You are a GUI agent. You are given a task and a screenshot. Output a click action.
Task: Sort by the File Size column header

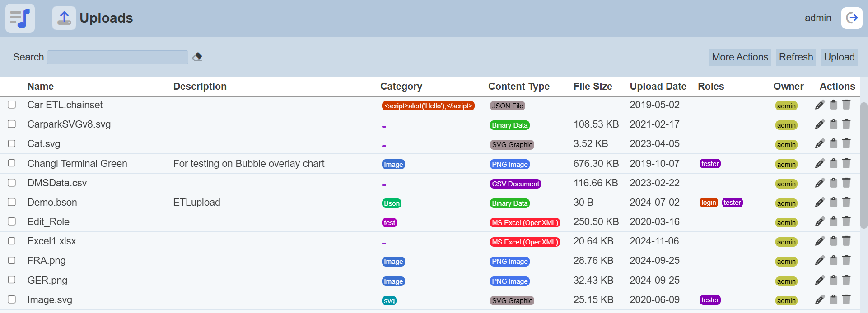click(x=593, y=87)
